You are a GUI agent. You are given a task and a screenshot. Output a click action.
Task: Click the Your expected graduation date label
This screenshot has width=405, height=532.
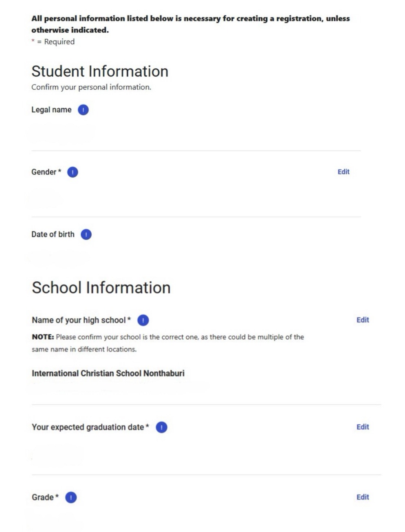88,427
